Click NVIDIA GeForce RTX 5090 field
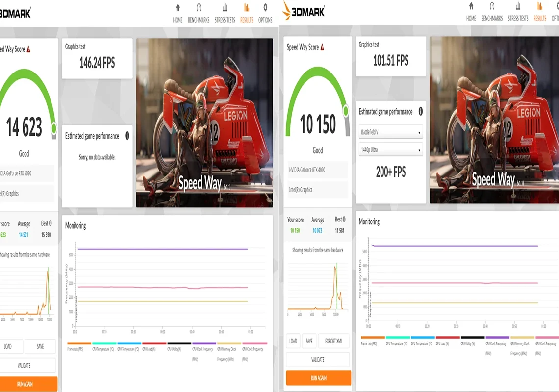The image size is (559, 392). point(27,173)
